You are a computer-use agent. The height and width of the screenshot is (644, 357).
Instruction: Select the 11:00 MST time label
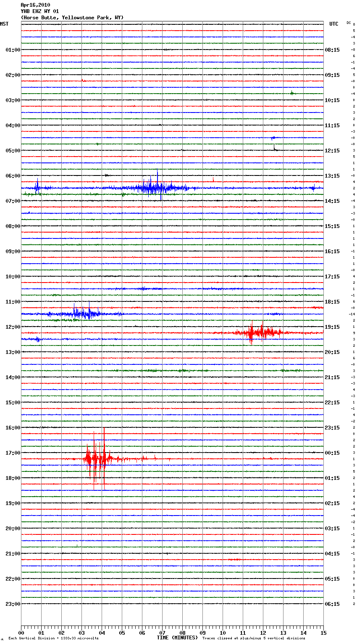13,302
